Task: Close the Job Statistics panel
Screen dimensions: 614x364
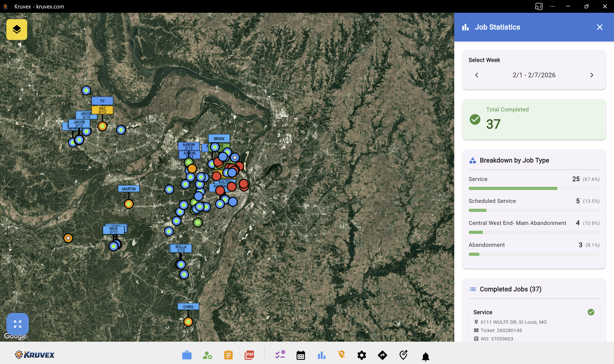Action: coord(599,27)
